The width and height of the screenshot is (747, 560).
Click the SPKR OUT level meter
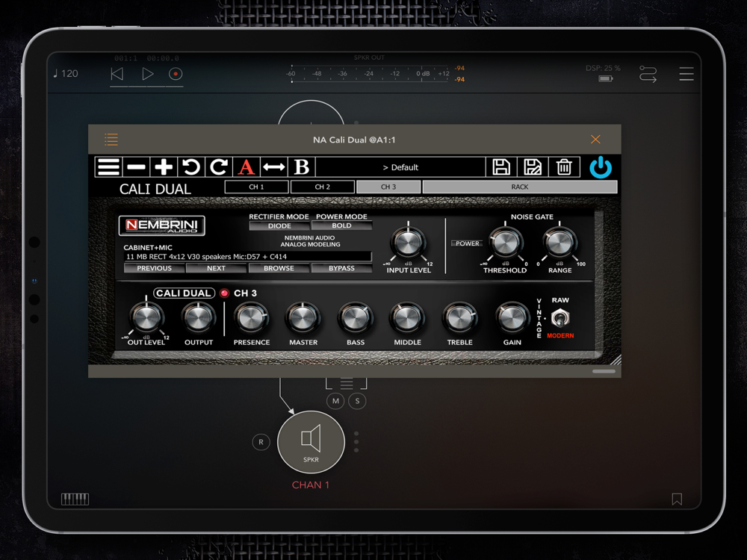point(369,74)
